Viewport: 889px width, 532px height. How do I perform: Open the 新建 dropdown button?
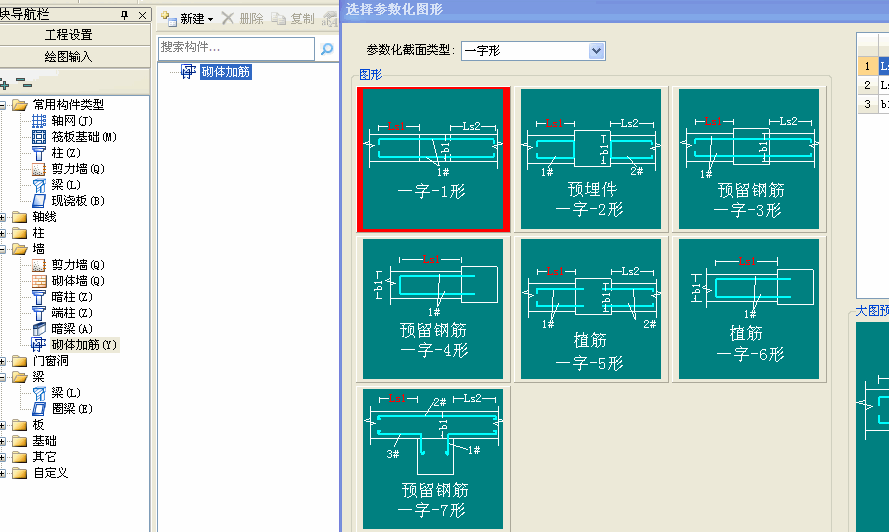187,19
